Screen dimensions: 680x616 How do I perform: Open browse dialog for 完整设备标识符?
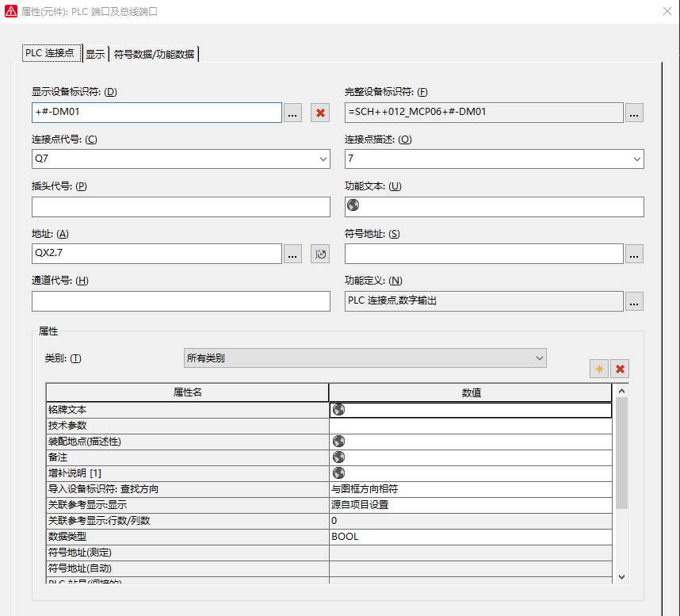pyautogui.click(x=634, y=113)
